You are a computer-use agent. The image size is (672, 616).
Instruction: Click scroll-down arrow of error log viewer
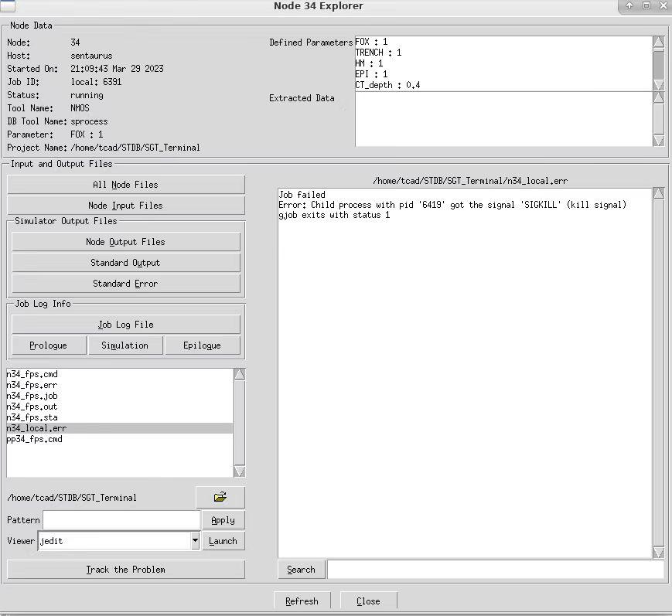[659, 552]
